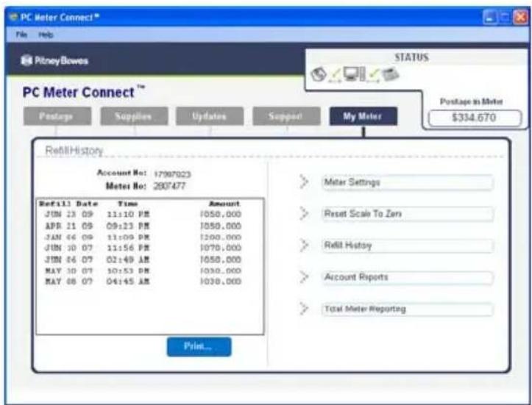Open Meter Settings
Screen dimensions: 532x405
408,182
